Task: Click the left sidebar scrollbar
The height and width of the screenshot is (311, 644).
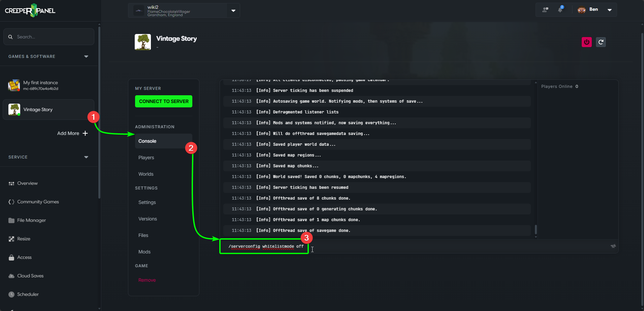Action: [x=99, y=113]
